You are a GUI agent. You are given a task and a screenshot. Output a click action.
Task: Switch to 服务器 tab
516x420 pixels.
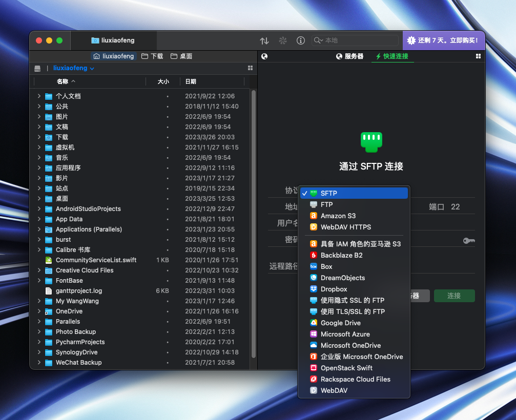[x=349, y=56]
